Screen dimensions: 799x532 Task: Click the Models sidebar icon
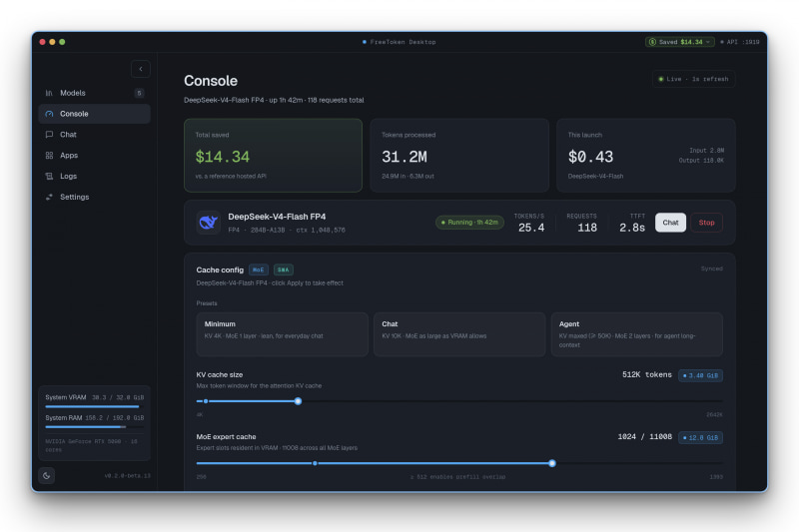click(49, 93)
